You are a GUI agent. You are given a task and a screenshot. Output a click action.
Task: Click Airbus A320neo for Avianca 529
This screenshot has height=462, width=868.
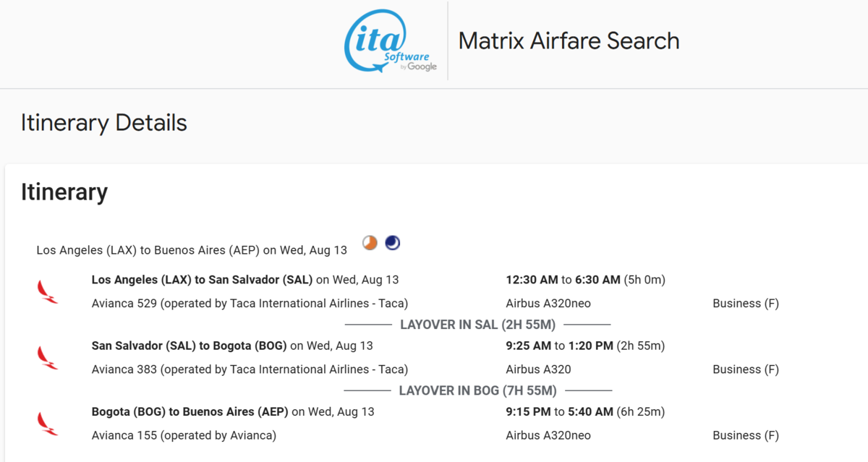click(548, 304)
